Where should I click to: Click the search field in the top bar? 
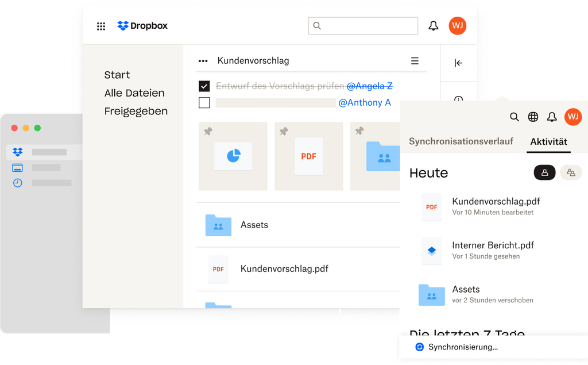click(363, 25)
